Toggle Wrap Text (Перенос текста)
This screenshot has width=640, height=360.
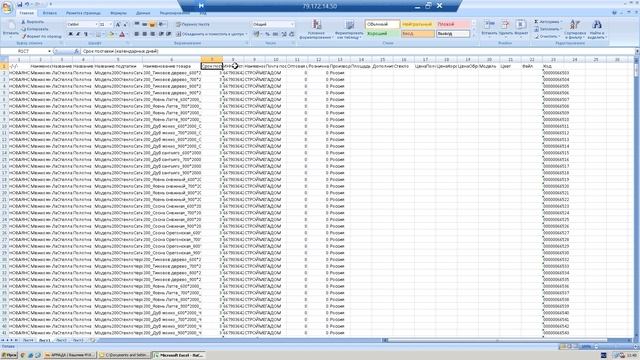pos(193,24)
